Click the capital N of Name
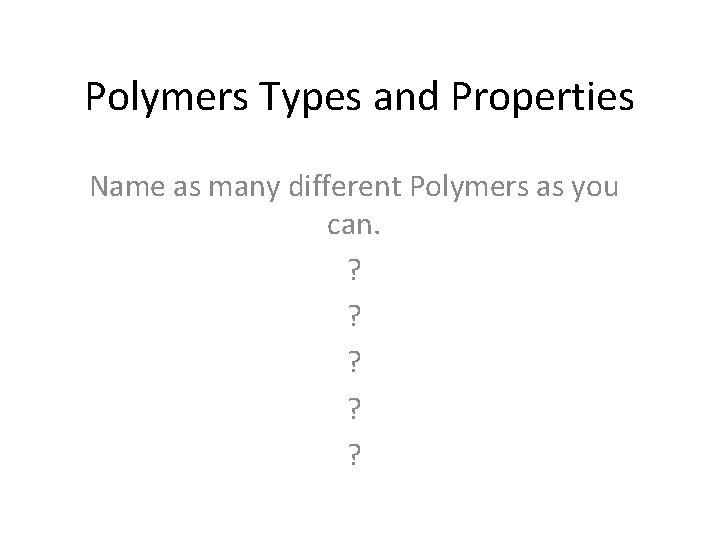The width and height of the screenshot is (720, 540). click(x=100, y=186)
